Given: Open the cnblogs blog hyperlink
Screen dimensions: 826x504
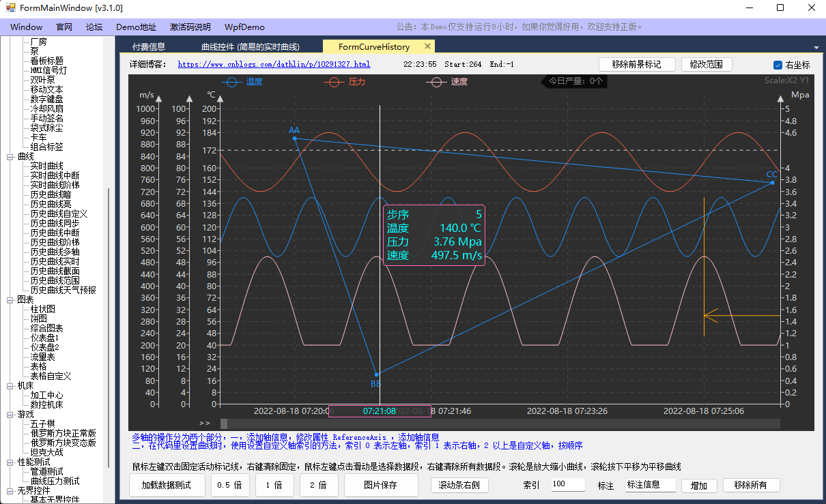Looking at the screenshot, I should 274,65.
